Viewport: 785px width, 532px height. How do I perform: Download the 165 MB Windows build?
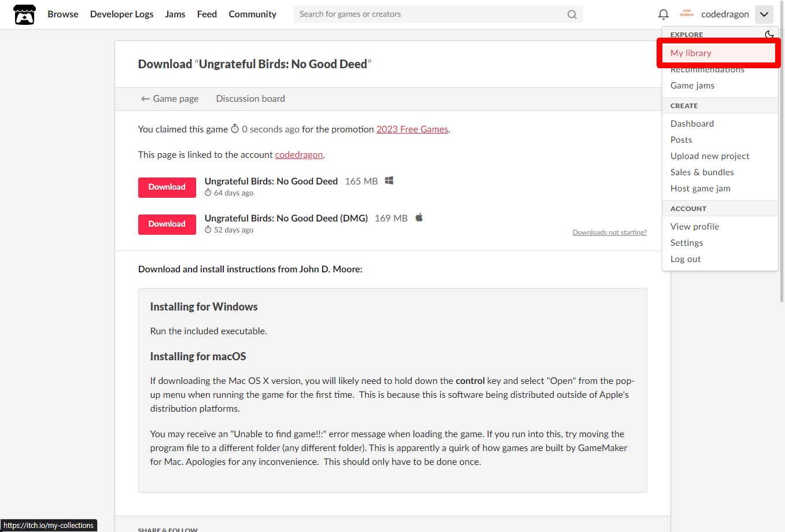point(167,187)
